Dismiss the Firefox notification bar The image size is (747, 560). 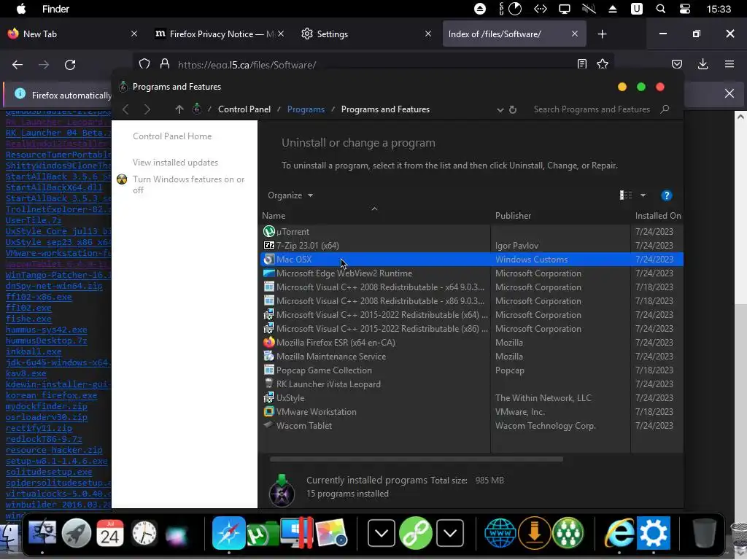pos(729,93)
